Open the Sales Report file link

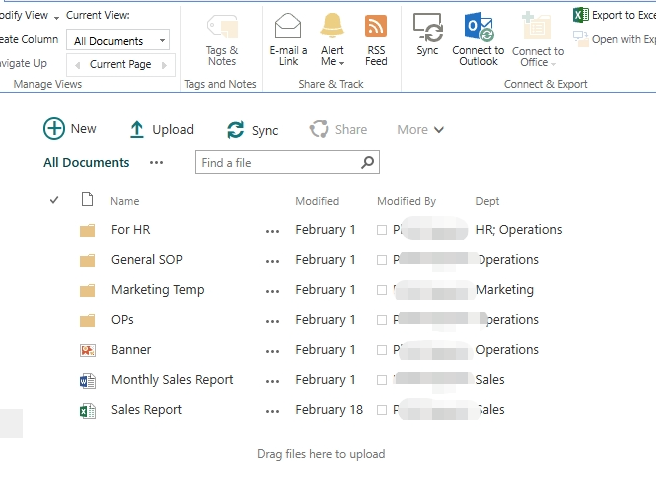coord(146,410)
